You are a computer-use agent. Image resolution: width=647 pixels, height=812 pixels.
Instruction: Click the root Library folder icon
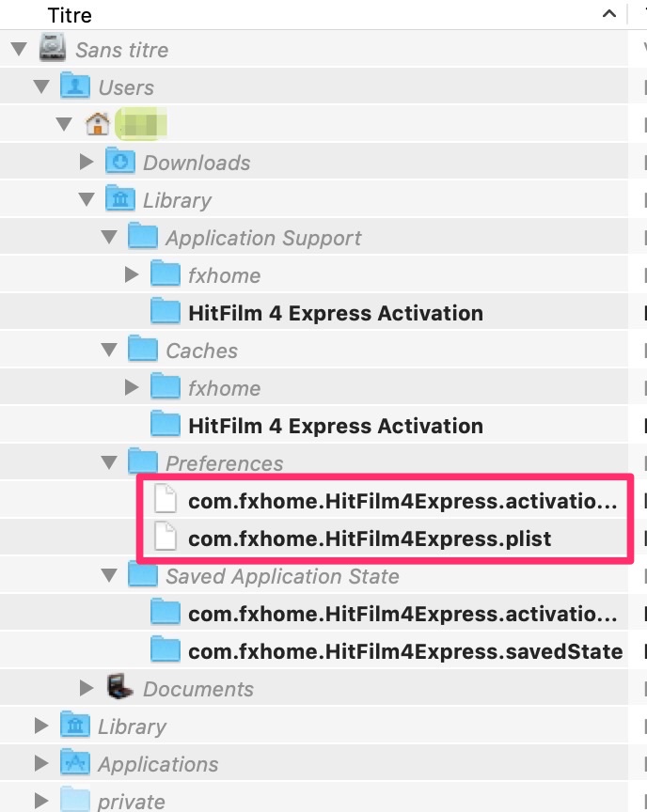pyautogui.click(x=75, y=724)
